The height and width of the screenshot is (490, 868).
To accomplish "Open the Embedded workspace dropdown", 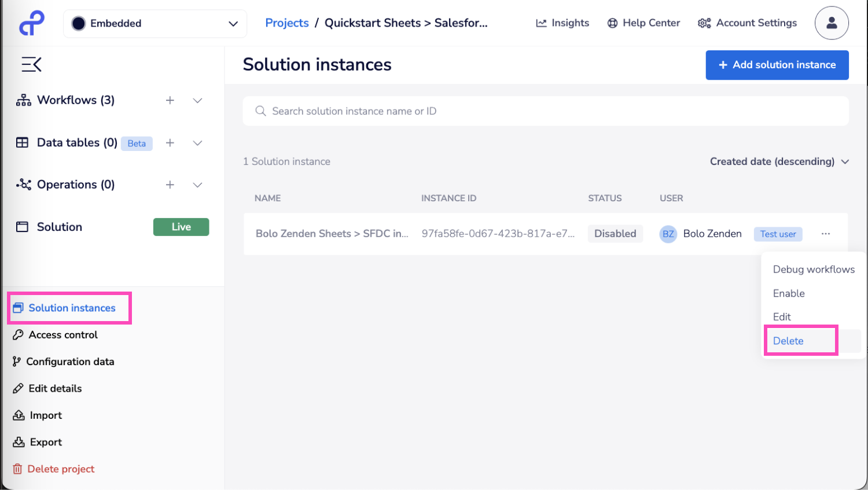I will (x=155, y=23).
